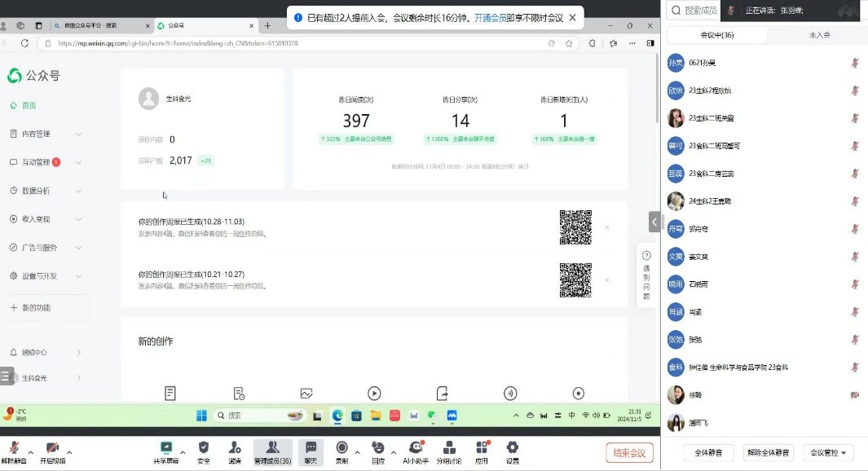The height and width of the screenshot is (471, 868).
Task: Open the 聊天 chat panel
Action: (311, 447)
